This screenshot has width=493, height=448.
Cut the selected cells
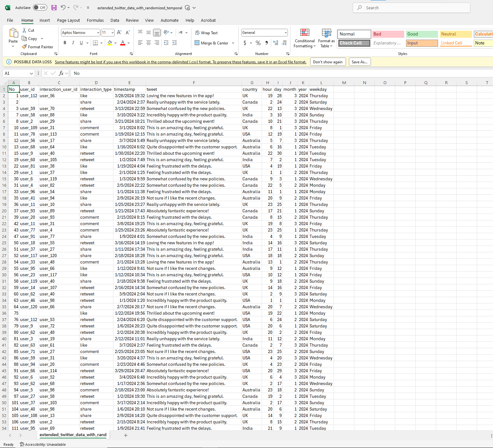click(28, 30)
